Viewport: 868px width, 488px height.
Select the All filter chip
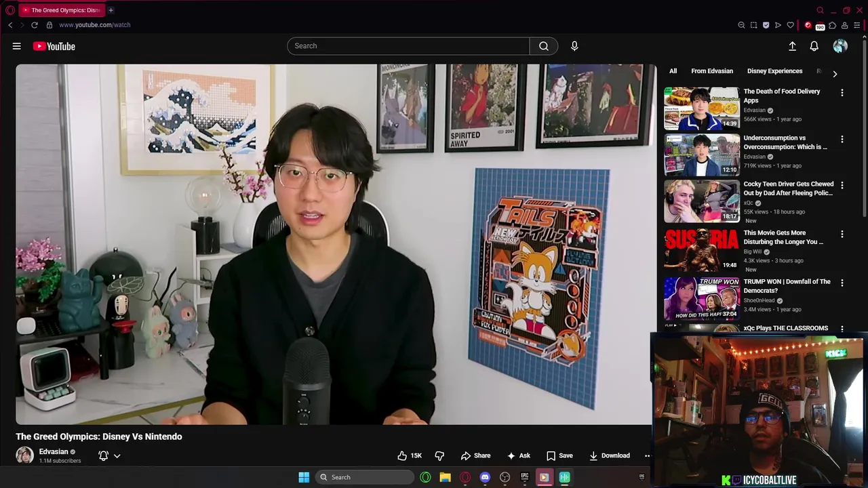673,71
